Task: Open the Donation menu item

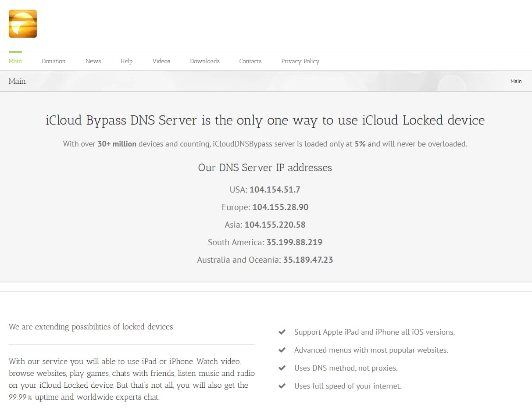Action: pyautogui.click(x=54, y=61)
